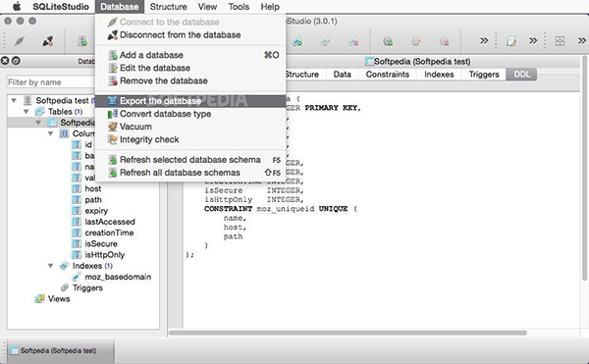The height and width of the screenshot is (364, 589).
Task: Select the creationTime column in tree
Action: 109,233
